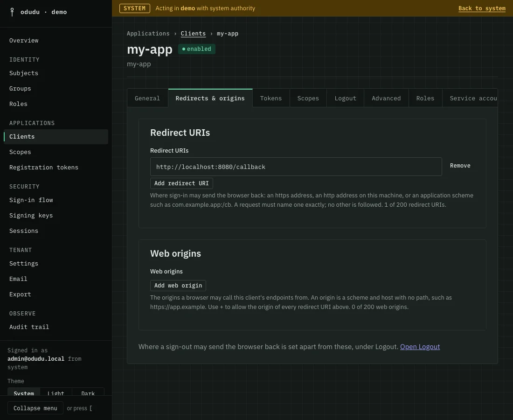Open Sign-in flow settings
Viewport: 513px width, 420px height.
31,200
